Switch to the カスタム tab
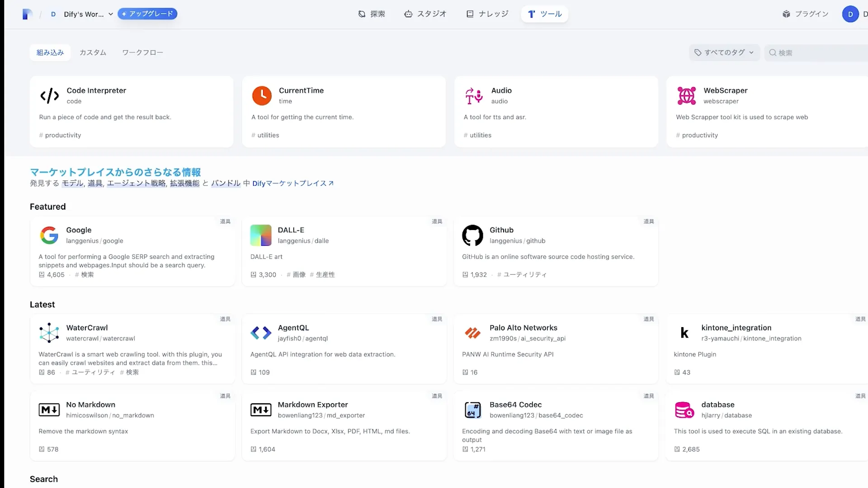This screenshot has width=868, height=488. coord(93,52)
